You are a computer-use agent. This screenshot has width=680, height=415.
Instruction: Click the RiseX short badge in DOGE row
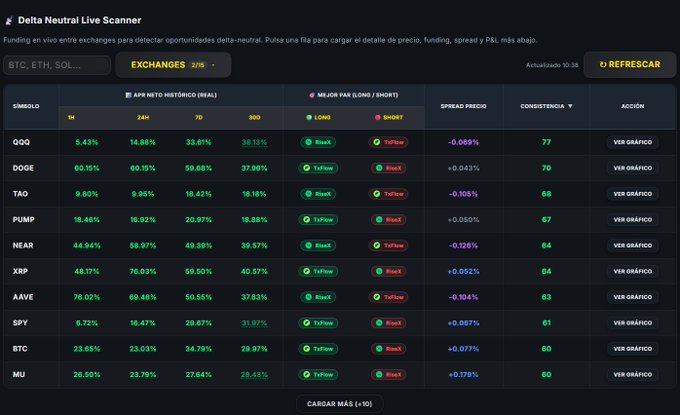[x=388, y=168]
